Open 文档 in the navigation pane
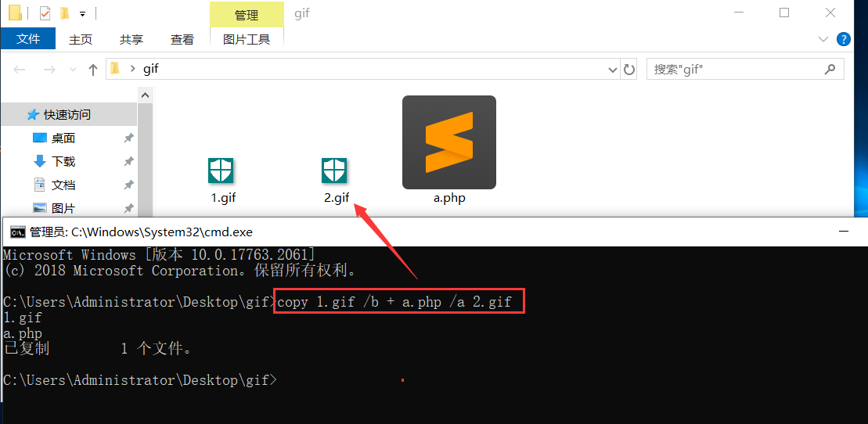This screenshot has height=424, width=868. click(63, 185)
